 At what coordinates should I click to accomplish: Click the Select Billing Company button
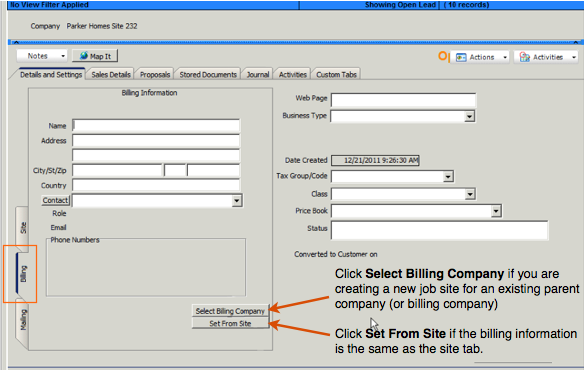[230, 311]
